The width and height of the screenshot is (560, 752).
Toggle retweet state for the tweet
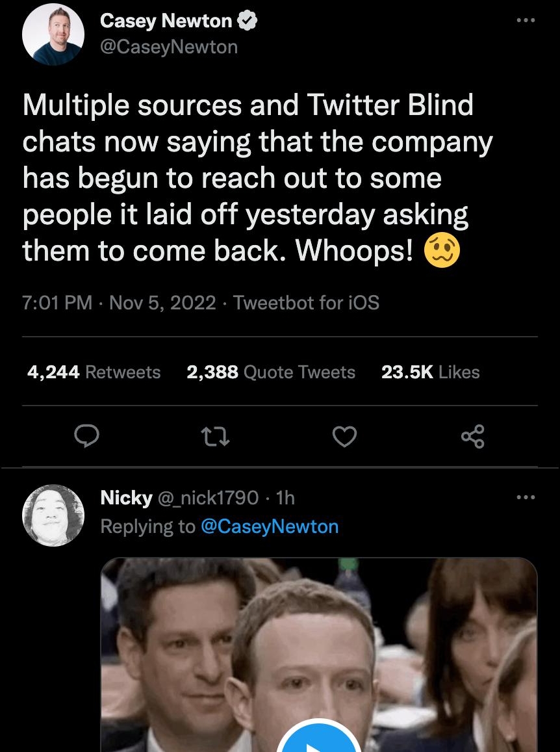(214, 437)
